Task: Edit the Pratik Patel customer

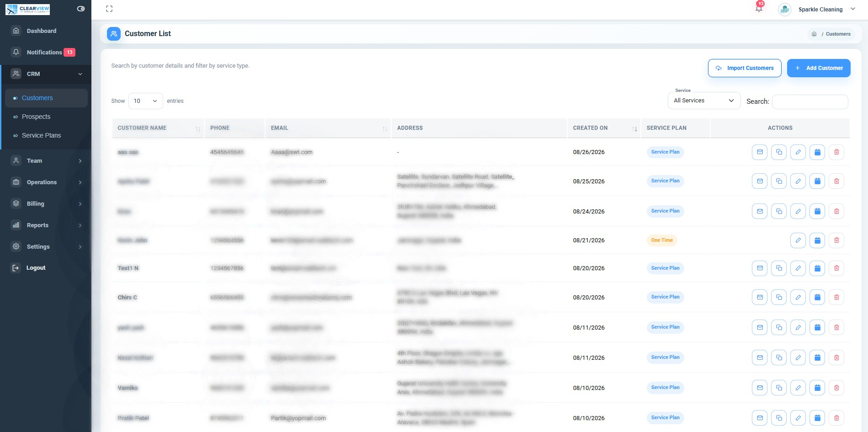Action: [798, 418]
